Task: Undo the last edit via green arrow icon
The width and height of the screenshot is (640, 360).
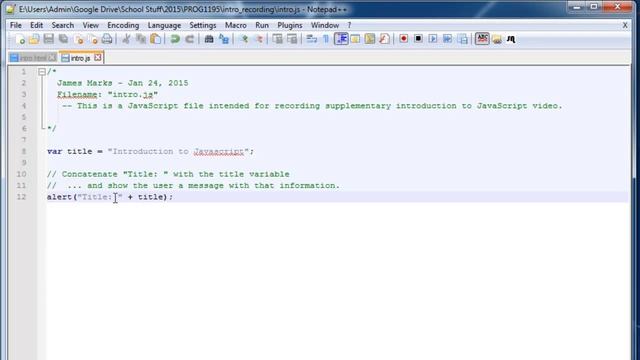Action: click(175, 39)
